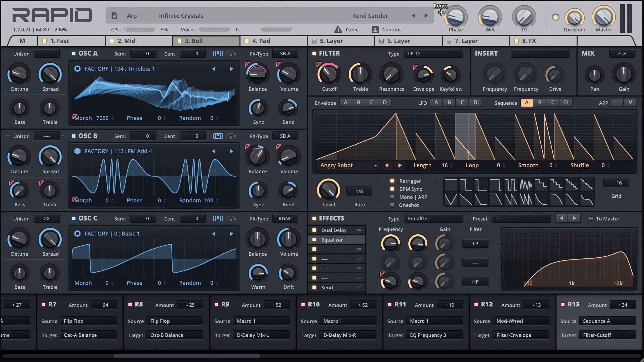Screen dimensions: 644x362
Task: Click previous effects preset arrow
Action: click(561, 218)
